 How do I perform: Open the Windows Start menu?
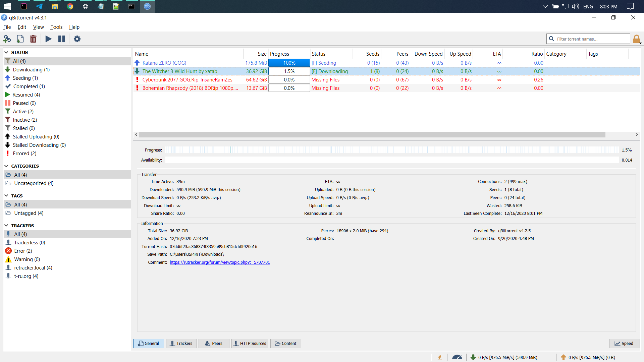pos(7,6)
